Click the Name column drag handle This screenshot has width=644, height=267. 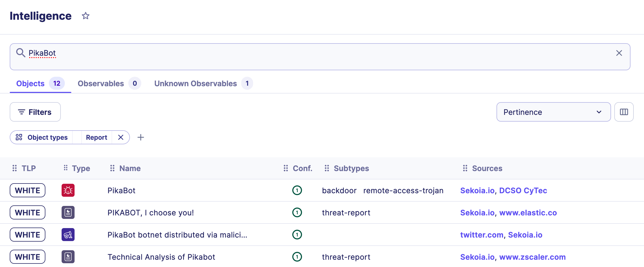112,168
